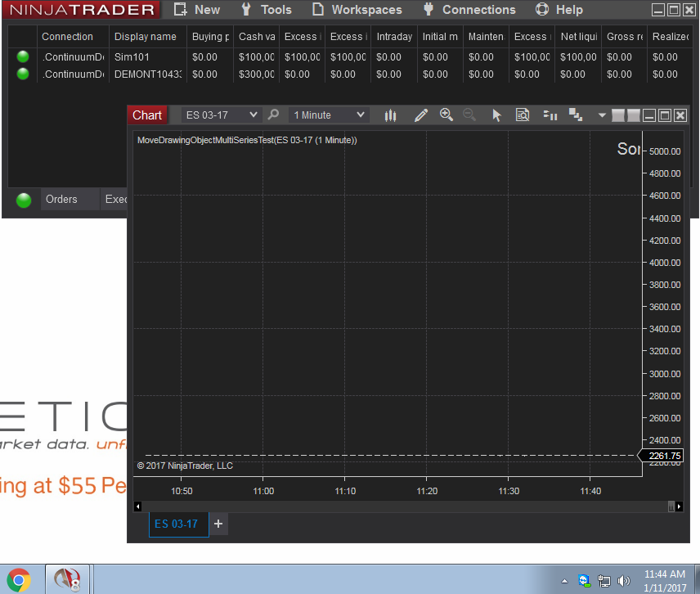Click the $300,00 cash value cell
The height and width of the screenshot is (594, 700).
click(257, 74)
